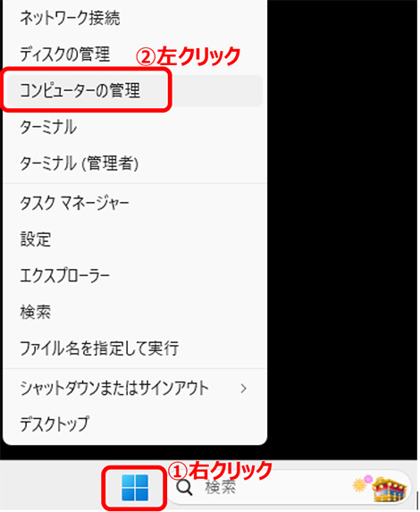Image resolution: width=420 pixels, height=512 pixels.
Task: Click the fireworks flower icon in search box
Action: click(362, 484)
